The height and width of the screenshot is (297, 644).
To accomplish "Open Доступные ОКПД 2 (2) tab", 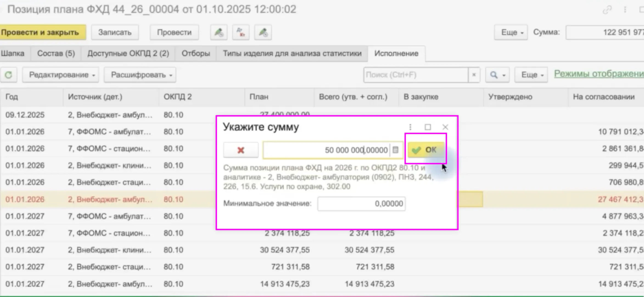I will point(128,53).
